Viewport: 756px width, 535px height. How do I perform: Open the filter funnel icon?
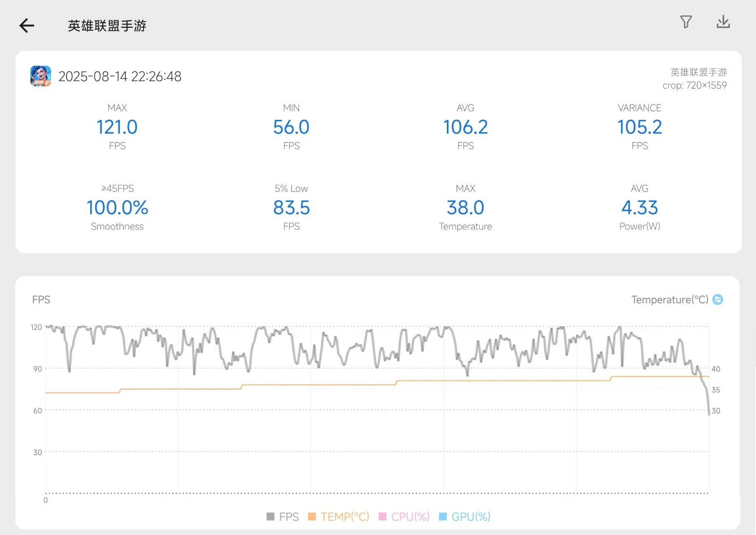686,22
